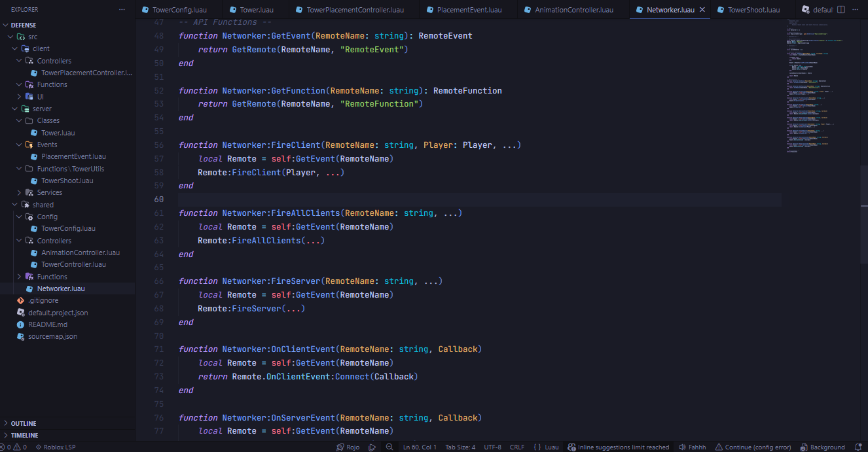Click the code minimap overview

point(821,85)
